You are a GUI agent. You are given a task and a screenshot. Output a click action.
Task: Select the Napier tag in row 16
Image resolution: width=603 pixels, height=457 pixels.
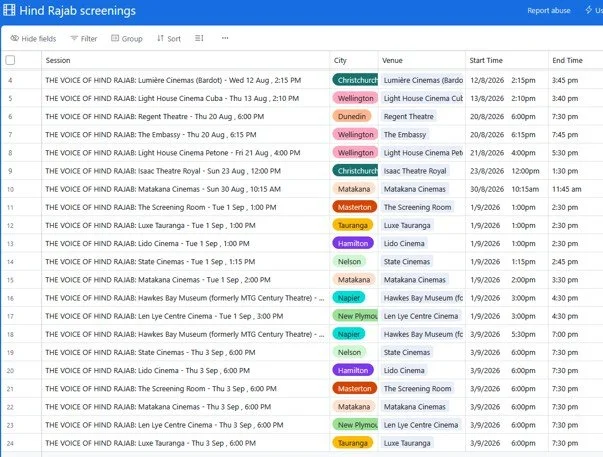click(349, 298)
